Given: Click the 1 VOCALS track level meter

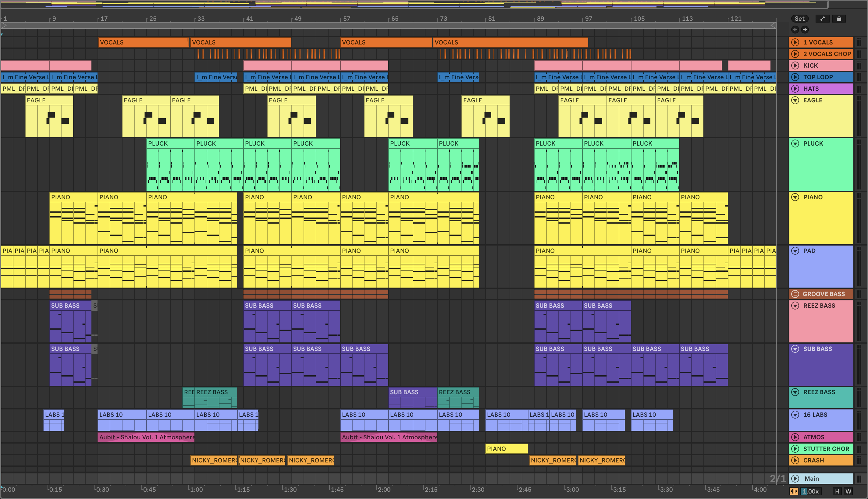Looking at the screenshot, I should coord(859,43).
